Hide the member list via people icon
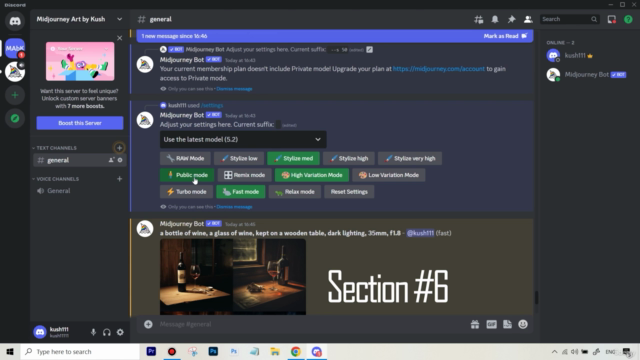Screen dimensions: 640x360 (x=528, y=19)
